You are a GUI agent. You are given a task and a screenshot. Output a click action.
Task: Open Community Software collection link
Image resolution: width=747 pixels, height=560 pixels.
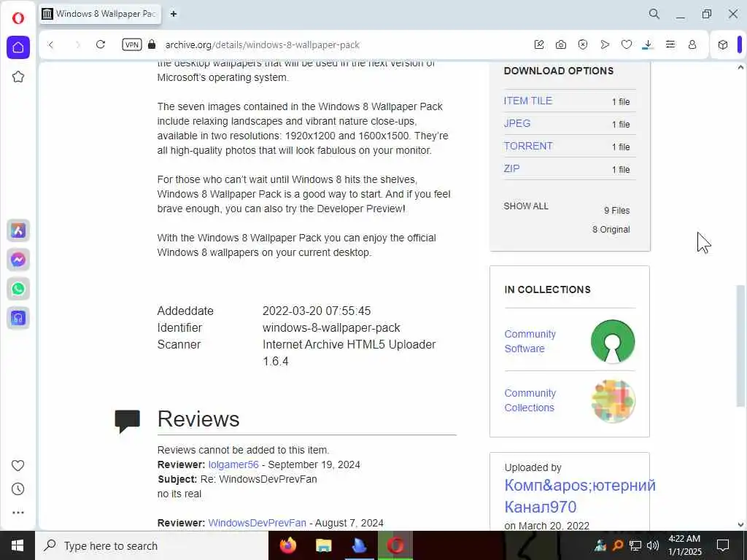pos(530,341)
